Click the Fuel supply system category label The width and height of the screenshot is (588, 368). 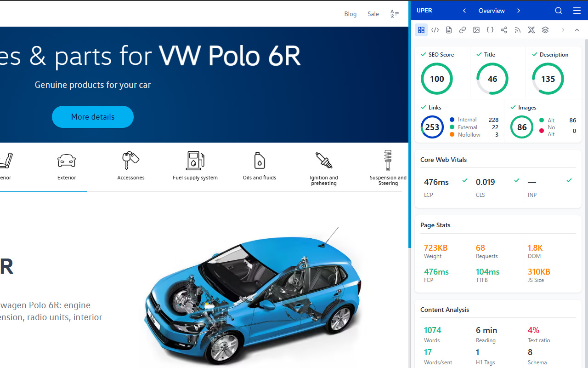pyautogui.click(x=195, y=178)
